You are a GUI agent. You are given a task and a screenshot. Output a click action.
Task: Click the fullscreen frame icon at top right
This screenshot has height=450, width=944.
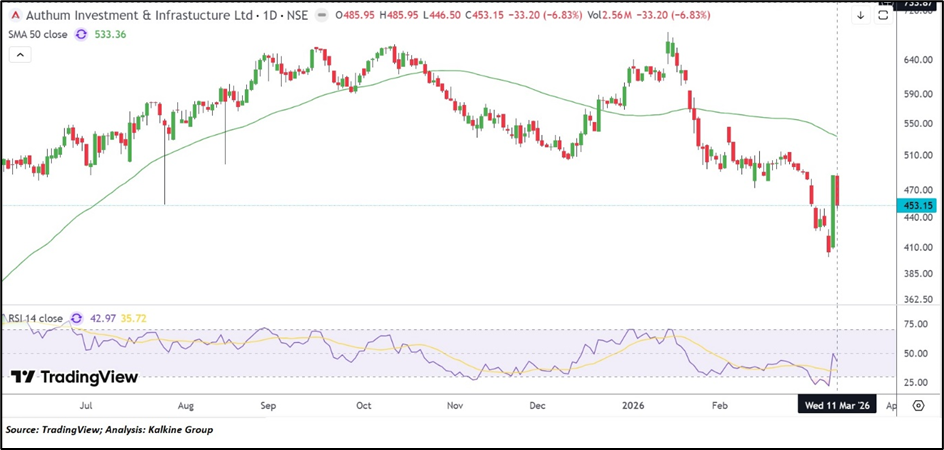pos(883,16)
